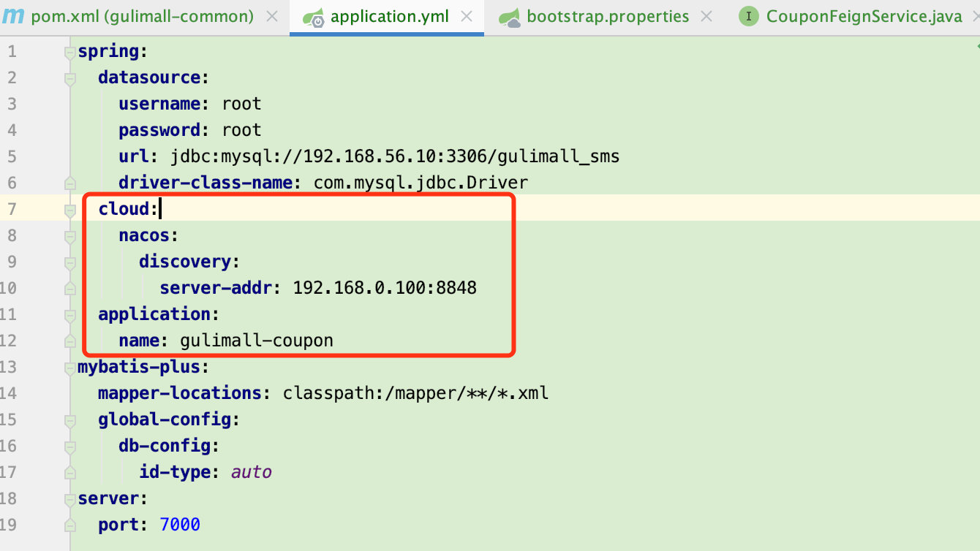
Task: Click the 'nacos:' key text
Action: coord(149,235)
